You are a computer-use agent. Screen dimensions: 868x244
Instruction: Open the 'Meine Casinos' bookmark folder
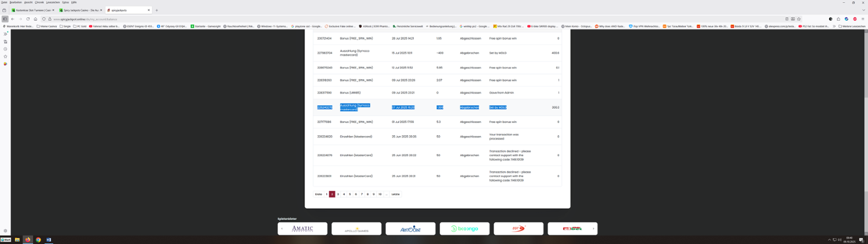[46, 26]
